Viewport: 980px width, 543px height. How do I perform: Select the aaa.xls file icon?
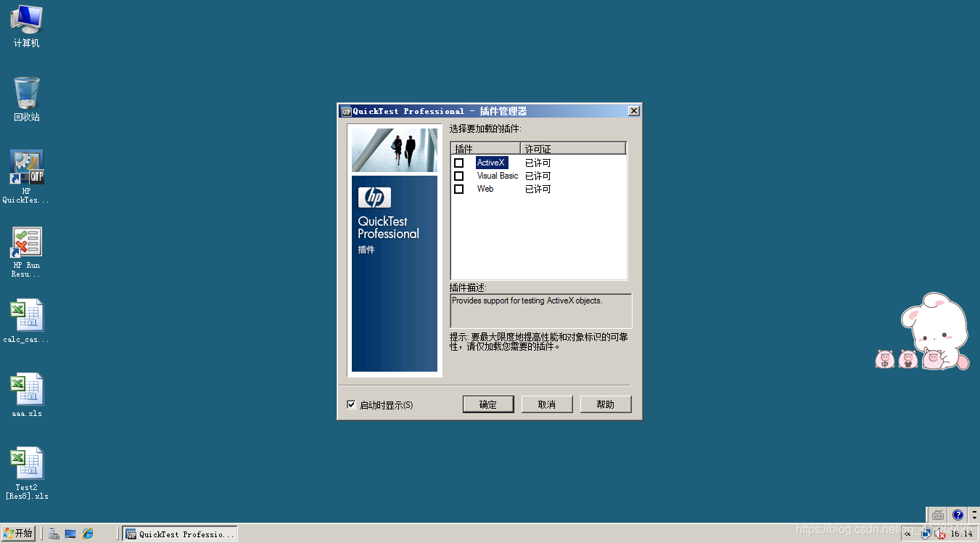[27, 396]
